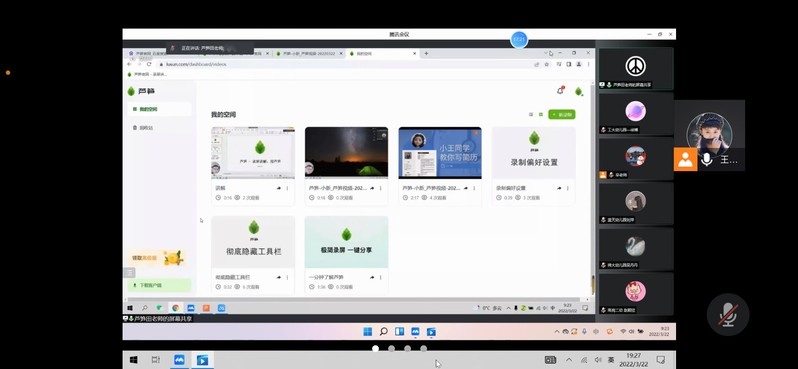Viewport: 798px width, 369px height.
Task: Open Windows 11 search magnifier icon
Action: click(383, 332)
